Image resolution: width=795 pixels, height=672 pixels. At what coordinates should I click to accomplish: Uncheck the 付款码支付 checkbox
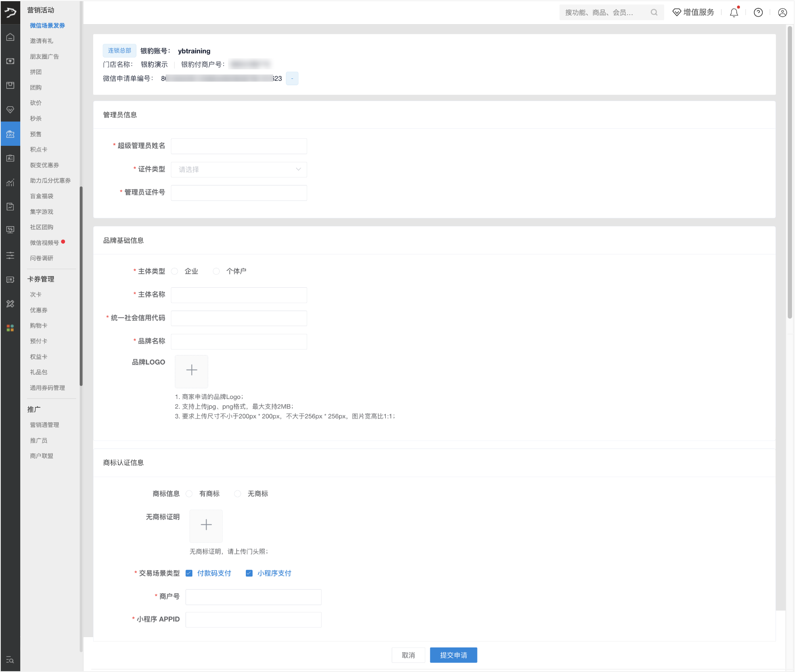tap(189, 573)
